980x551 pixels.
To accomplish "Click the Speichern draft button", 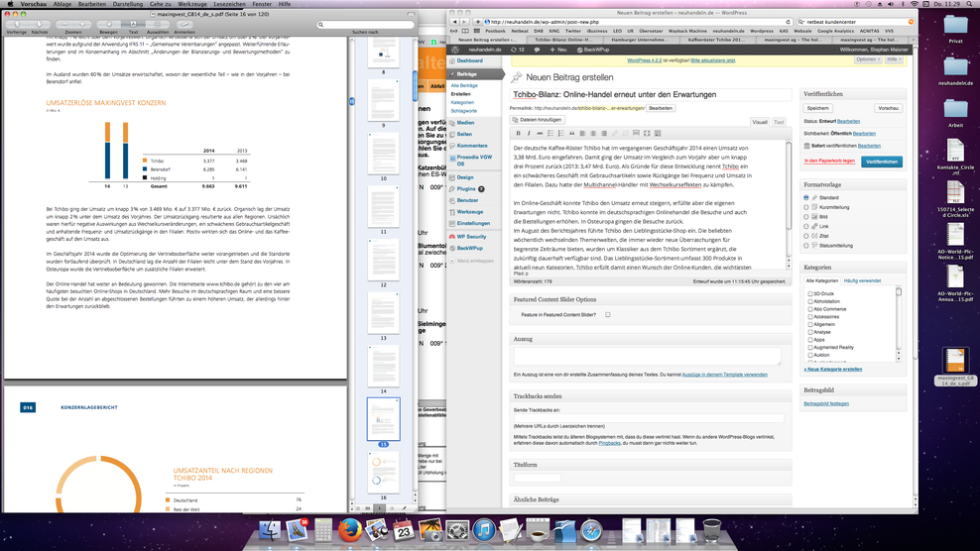I will tap(817, 108).
